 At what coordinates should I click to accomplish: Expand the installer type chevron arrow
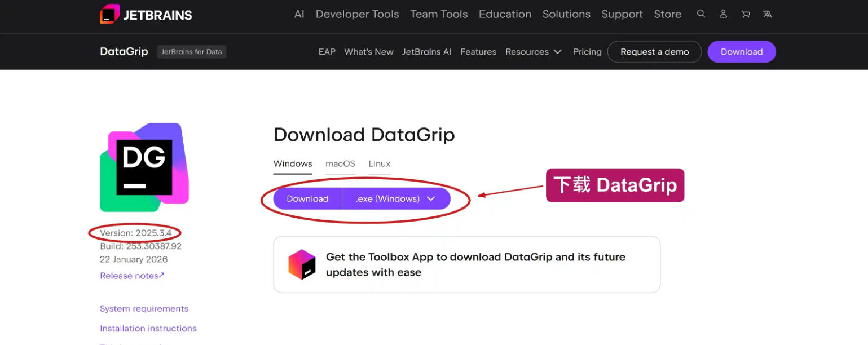(x=431, y=198)
